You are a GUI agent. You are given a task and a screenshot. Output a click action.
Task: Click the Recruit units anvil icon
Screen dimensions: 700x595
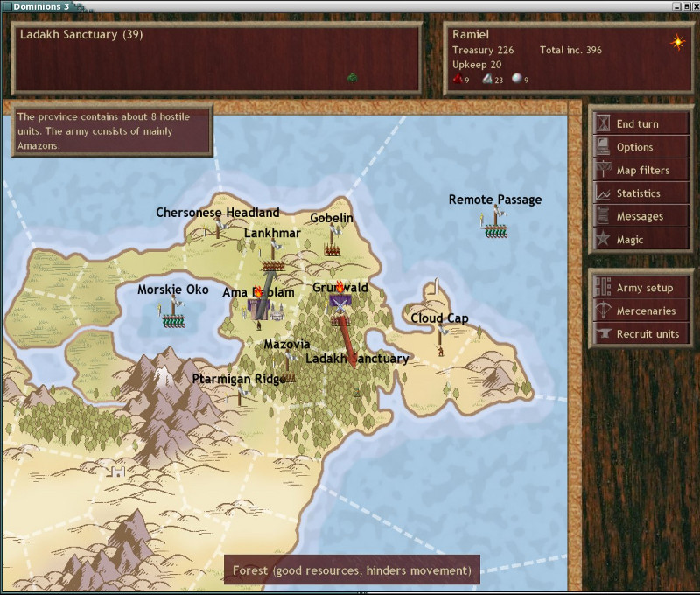pyautogui.click(x=605, y=333)
